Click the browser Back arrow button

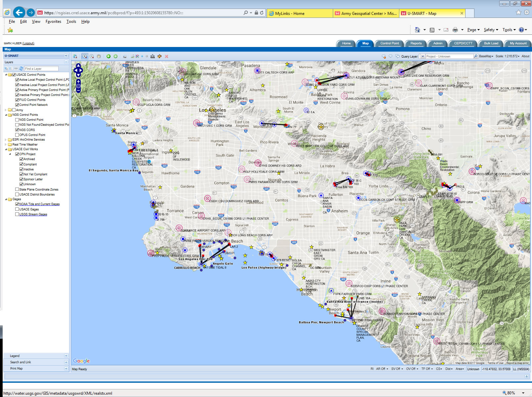click(19, 13)
